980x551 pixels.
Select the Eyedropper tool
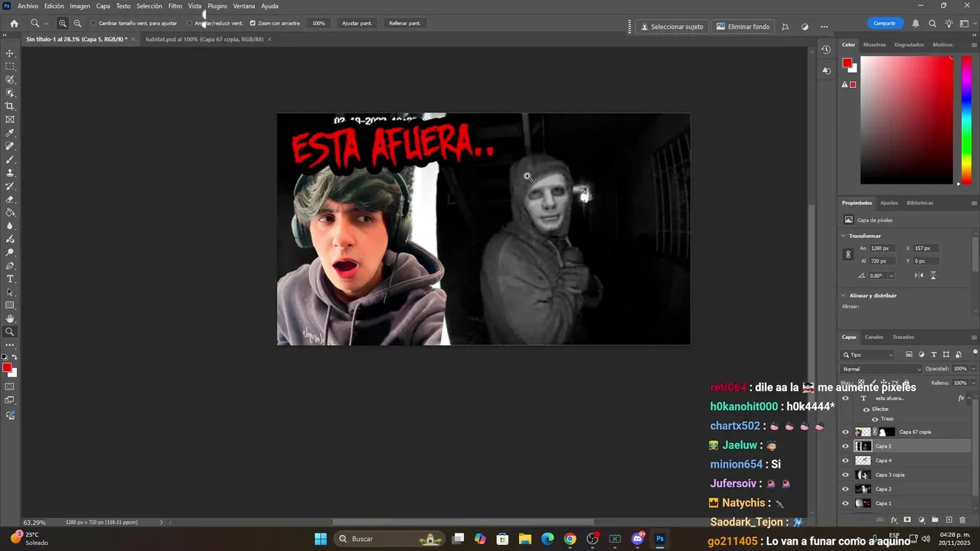click(x=10, y=133)
